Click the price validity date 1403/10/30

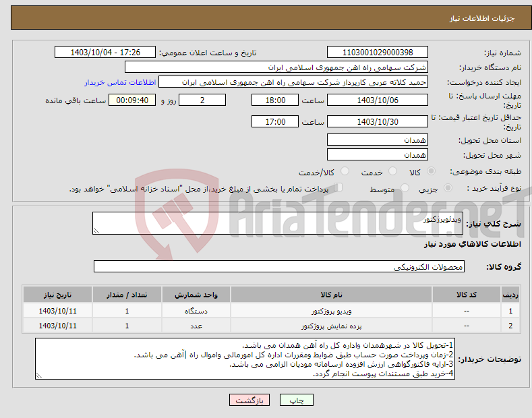click(x=378, y=121)
